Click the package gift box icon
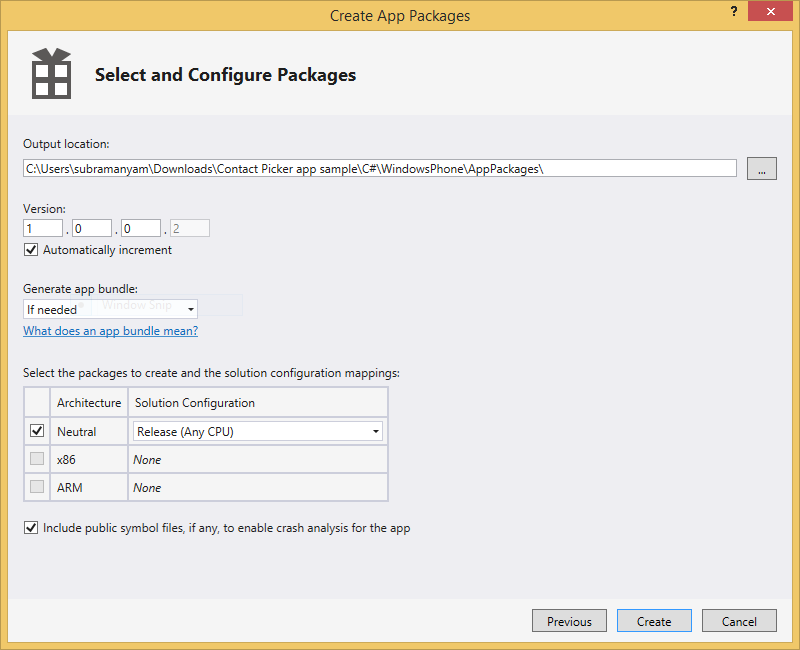This screenshot has height=650, width=800. [50, 74]
